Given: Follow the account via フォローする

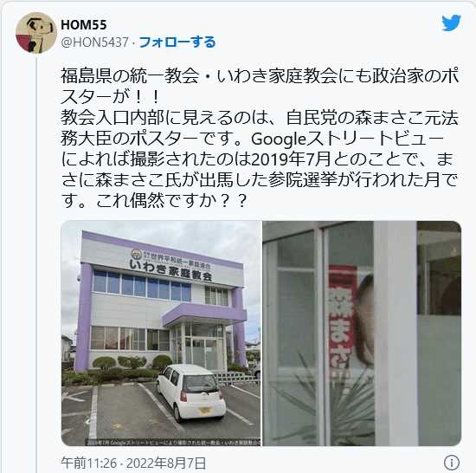Looking at the screenshot, I should pyautogui.click(x=177, y=42).
